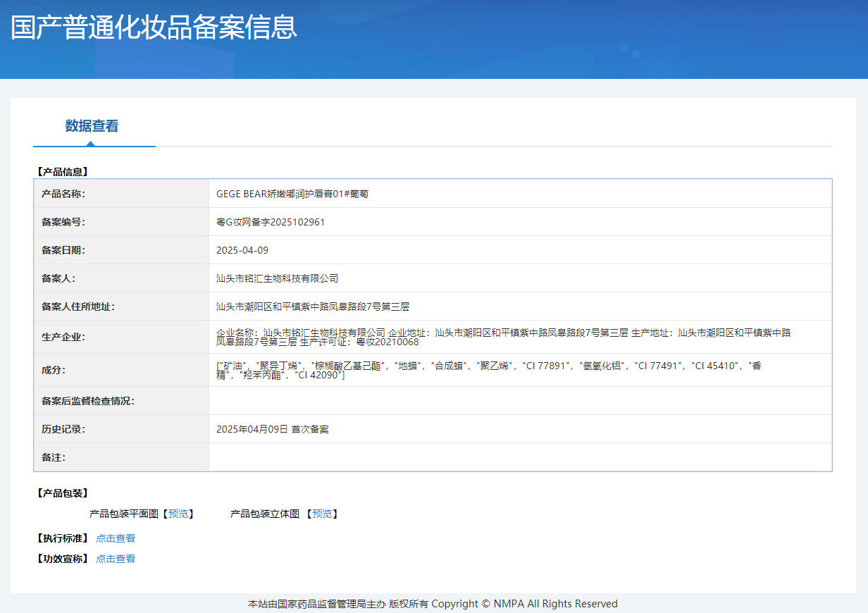Click the 产品名称 row label
This screenshot has width=868, height=613.
click(x=63, y=194)
